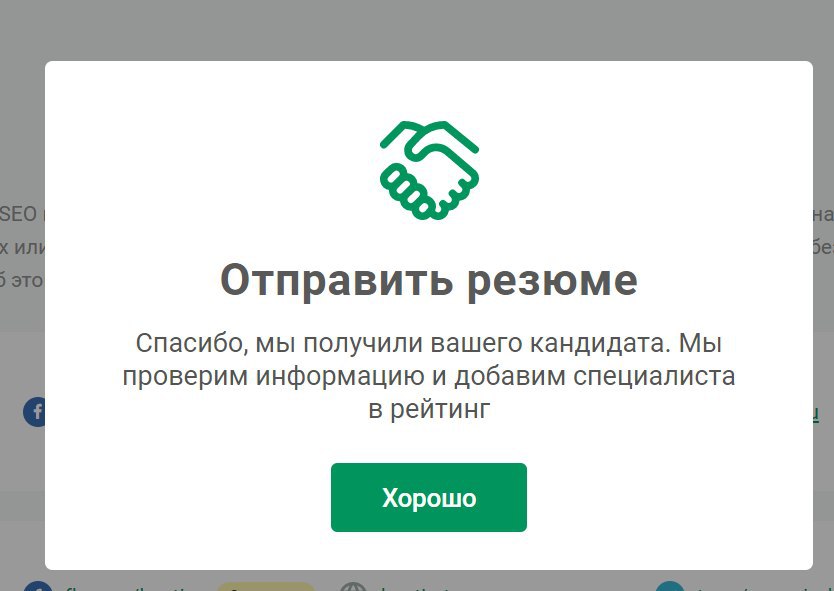Open the Facebook icon below the dialog
This screenshot has height=591, width=834.
38,586
